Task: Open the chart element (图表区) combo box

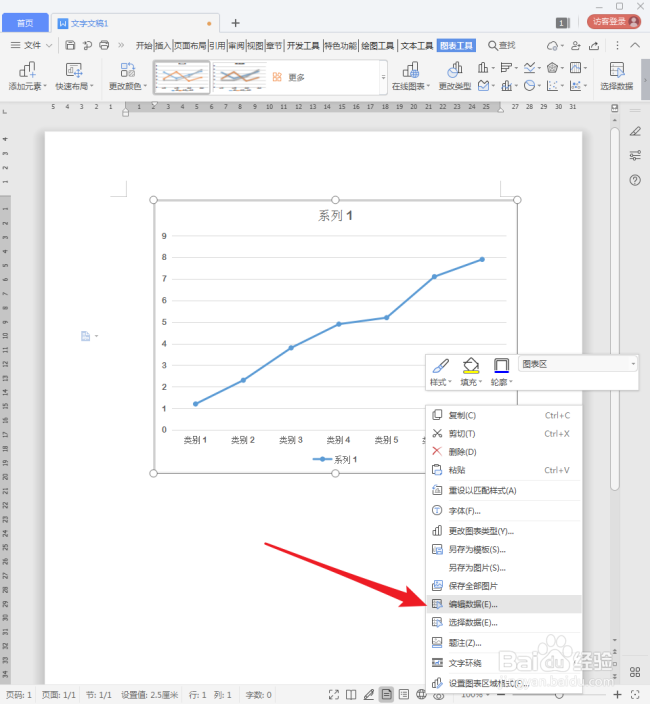Action: point(578,364)
